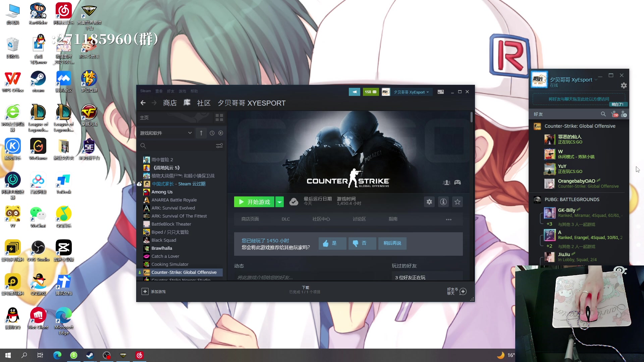
Task: Click the controller support icon on banner
Action: click(x=458, y=182)
